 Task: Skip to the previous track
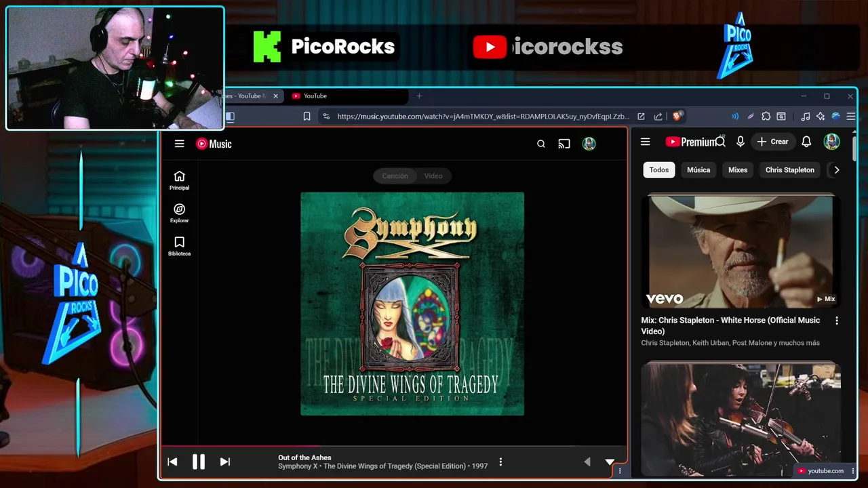pyautogui.click(x=172, y=462)
